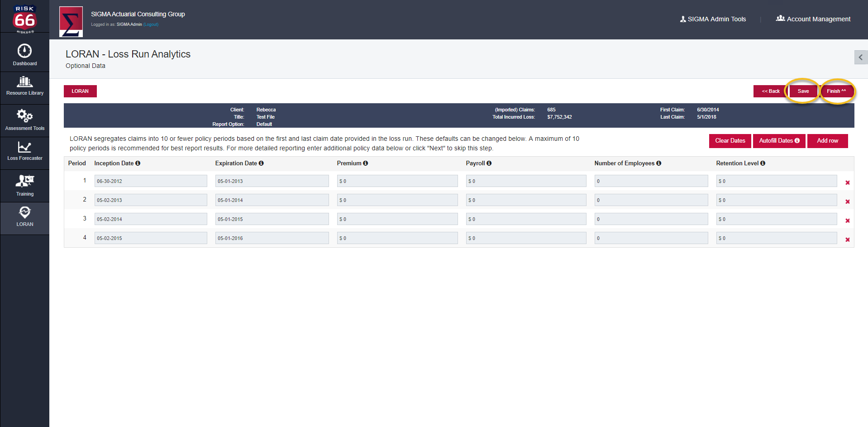Delete period 1 row with red X
This screenshot has height=427, width=868.
coord(848,183)
